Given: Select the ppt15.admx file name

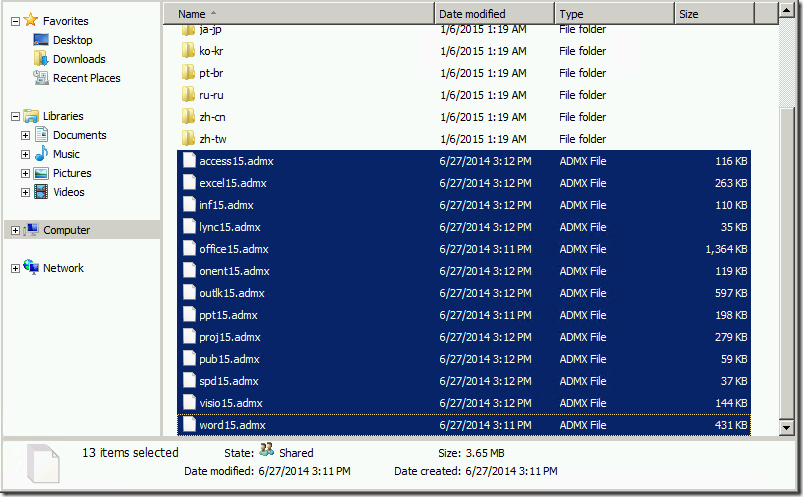Looking at the screenshot, I should [x=228, y=315].
